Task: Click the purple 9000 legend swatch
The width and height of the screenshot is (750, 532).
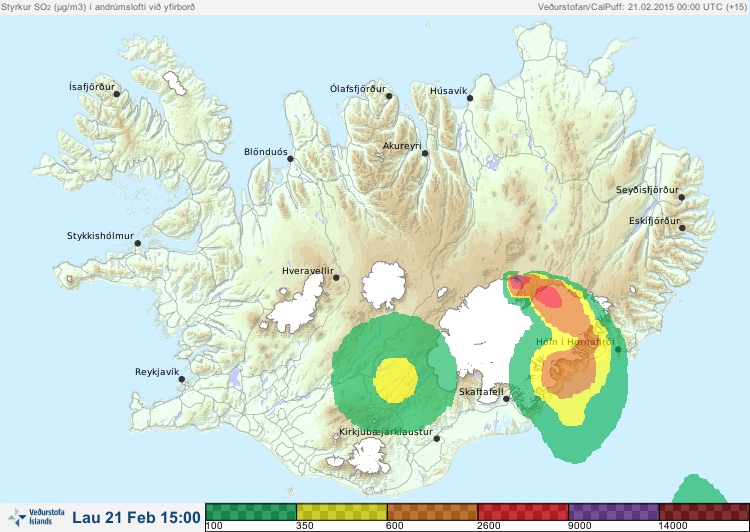Action: coord(614,512)
